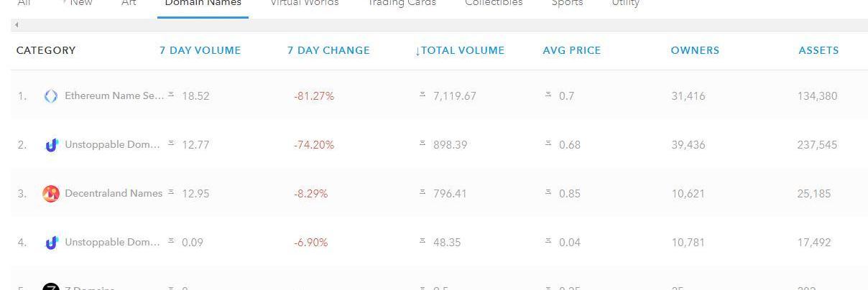
Task: Sort table by 7 Day Volume
Action: [200, 50]
